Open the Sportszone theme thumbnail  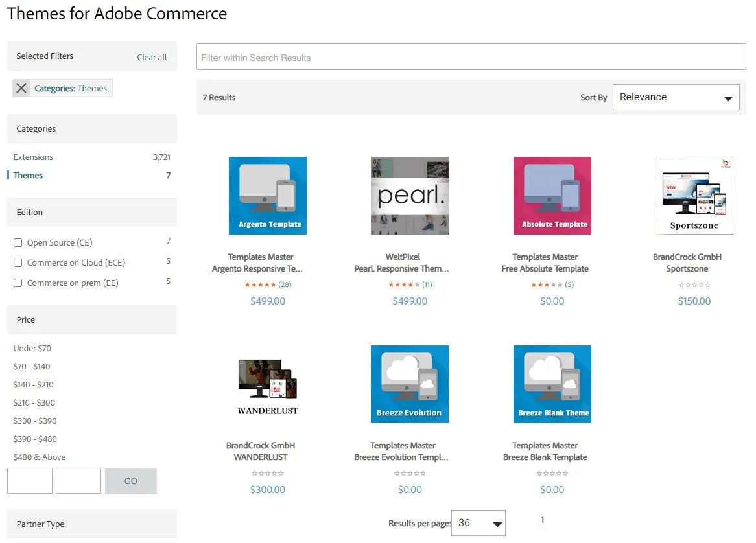click(x=694, y=196)
